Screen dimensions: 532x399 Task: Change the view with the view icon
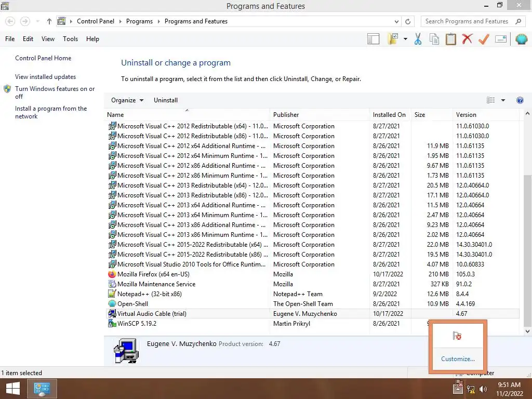(x=490, y=100)
